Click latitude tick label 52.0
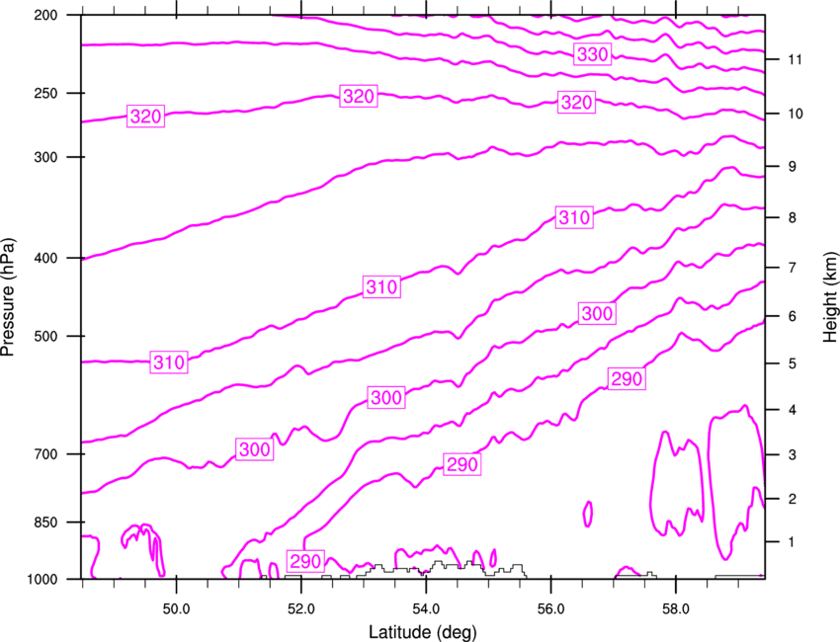This screenshot has height=642, width=840. coord(301,609)
